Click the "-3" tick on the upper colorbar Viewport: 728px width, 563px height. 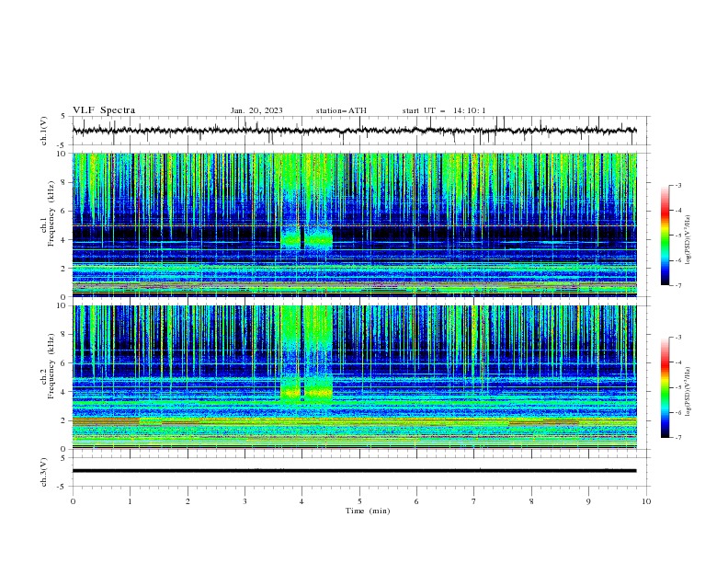tap(678, 185)
